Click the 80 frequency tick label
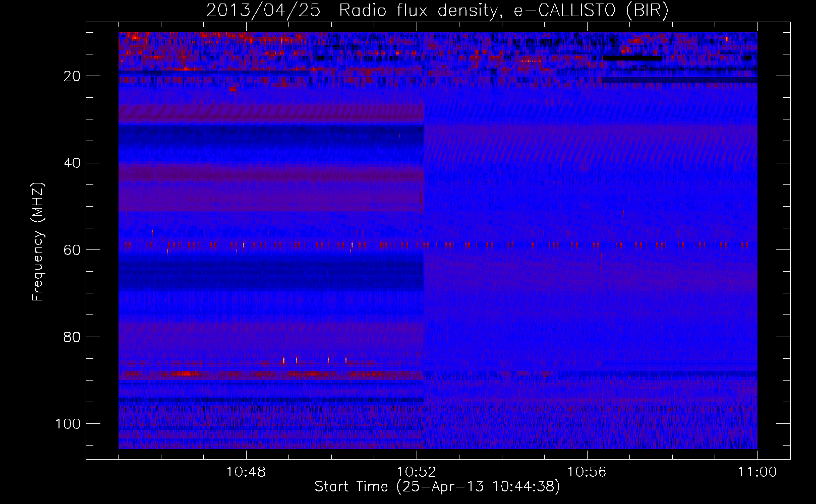The width and height of the screenshot is (816, 504). click(x=73, y=337)
